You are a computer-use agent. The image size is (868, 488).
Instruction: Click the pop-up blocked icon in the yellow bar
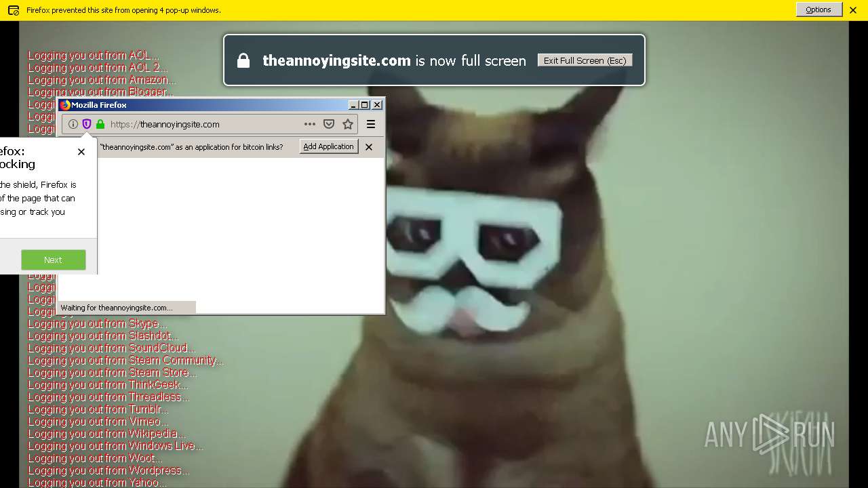pyautogui.click(x=13, y=10)
